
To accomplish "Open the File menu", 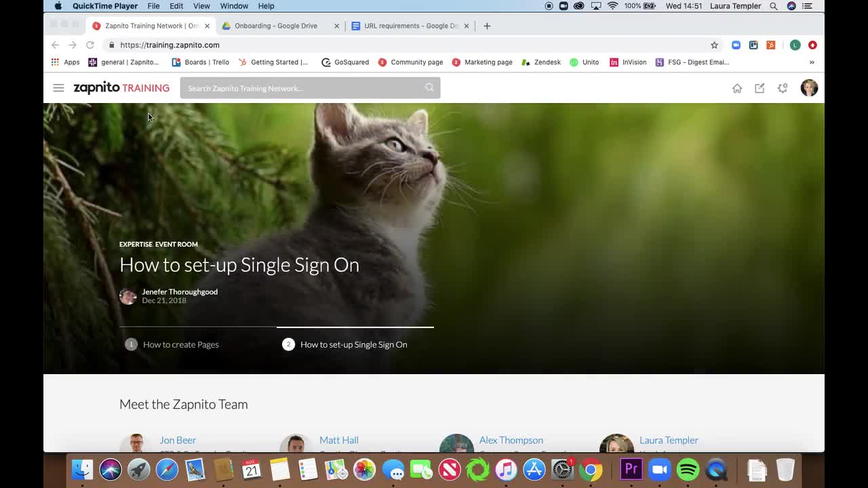I will (x=153, y=6).
